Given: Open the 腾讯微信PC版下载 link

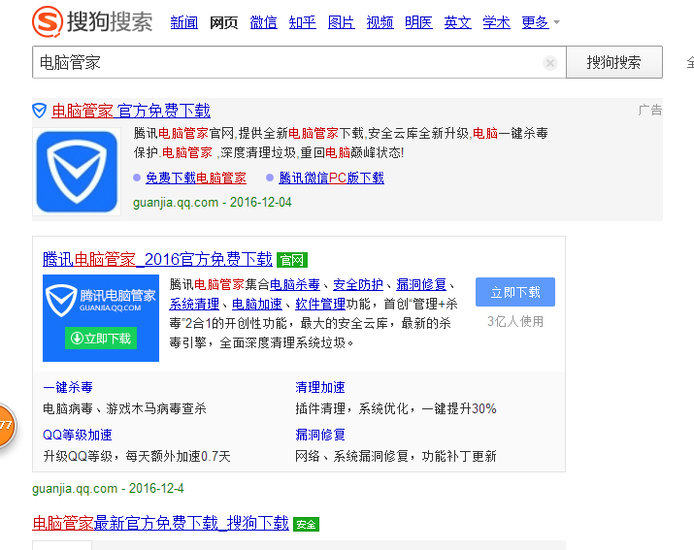Looking at the screenshot, I should tap(332, 178).
